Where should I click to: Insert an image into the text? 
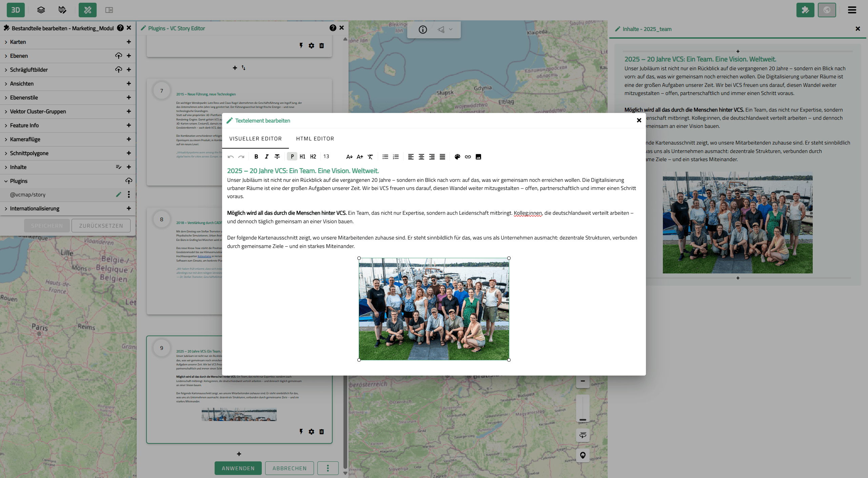click(x=478, y=156)
